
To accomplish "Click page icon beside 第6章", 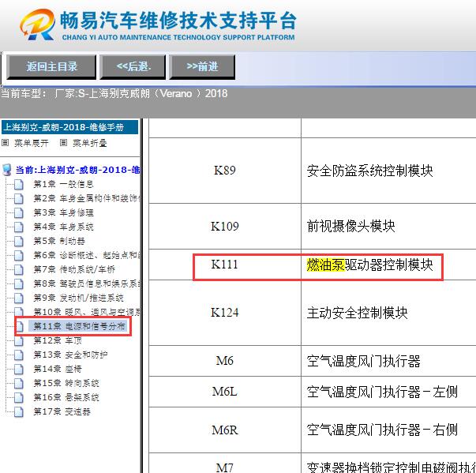I will point(18,256).
